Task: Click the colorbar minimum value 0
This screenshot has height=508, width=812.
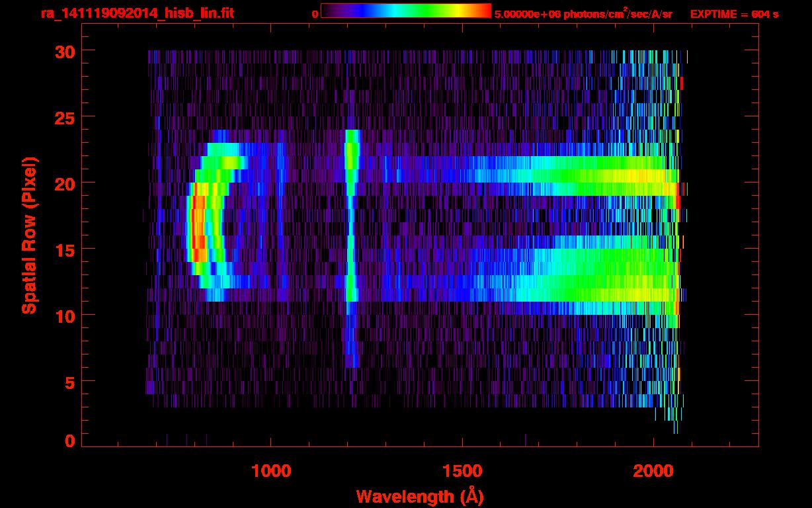Action: pyautogui.click(x=315, y=14)
